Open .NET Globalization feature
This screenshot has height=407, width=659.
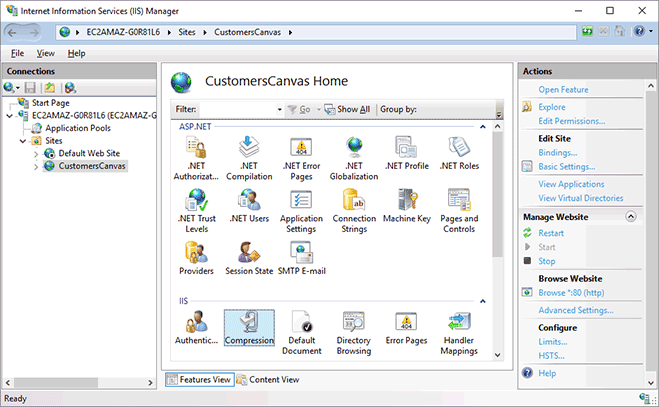[x=354, y=158]
